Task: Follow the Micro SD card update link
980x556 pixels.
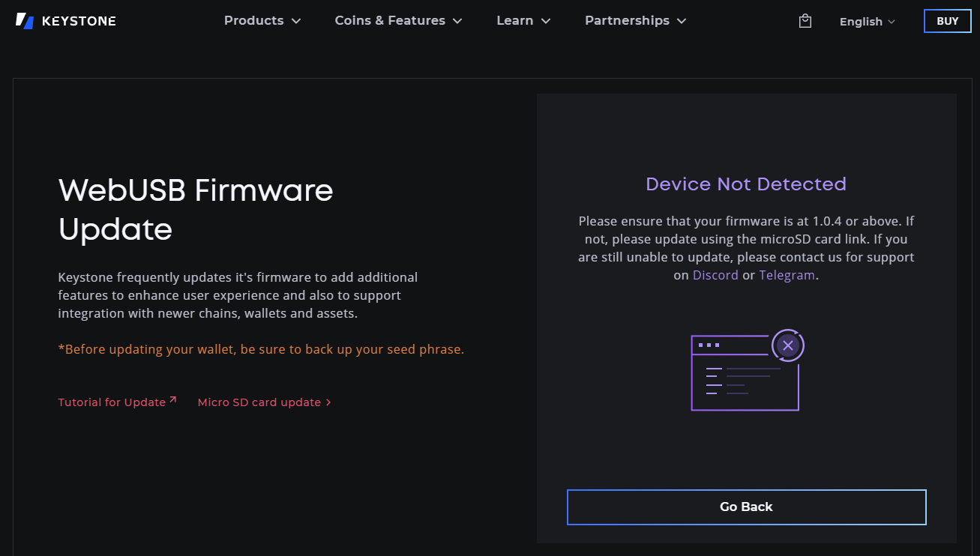Action: pyautogui.click(x=264, y=402)
